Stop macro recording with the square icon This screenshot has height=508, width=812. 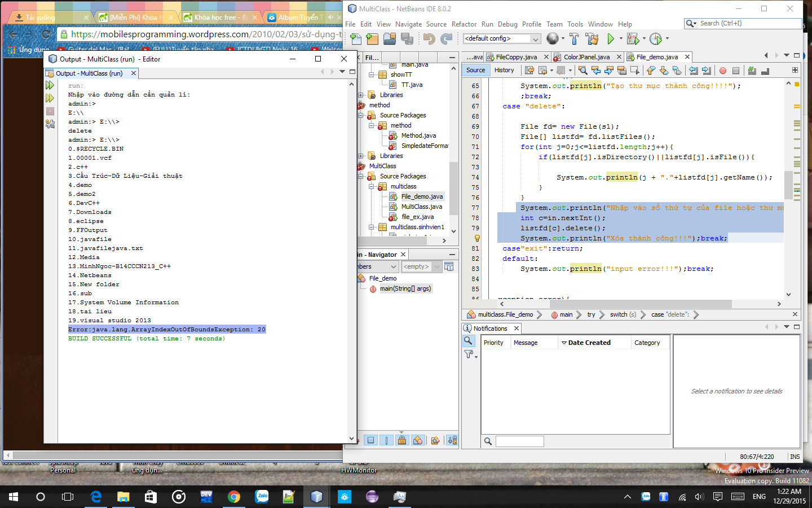(736, 71)
